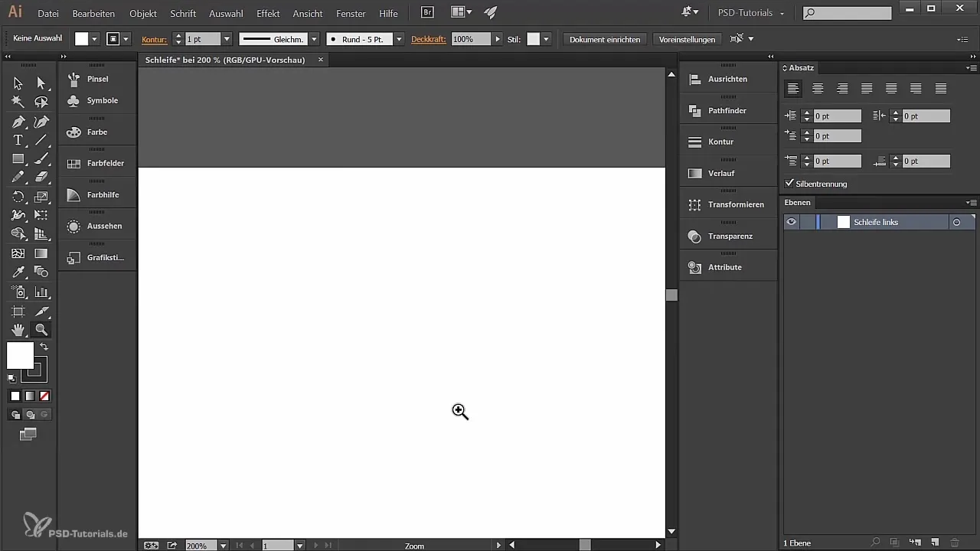
Task: Select the Hand tool
Action: pyautogui.click(x=18, y=330)
